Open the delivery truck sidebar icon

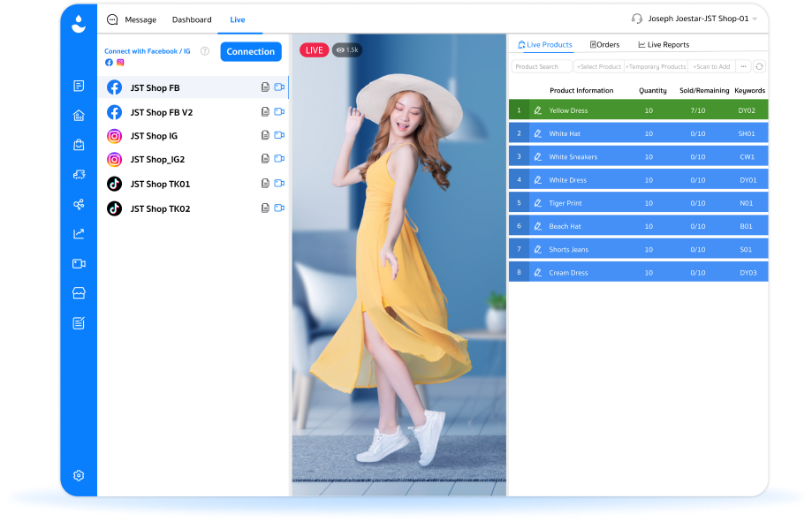coord(79,175)
